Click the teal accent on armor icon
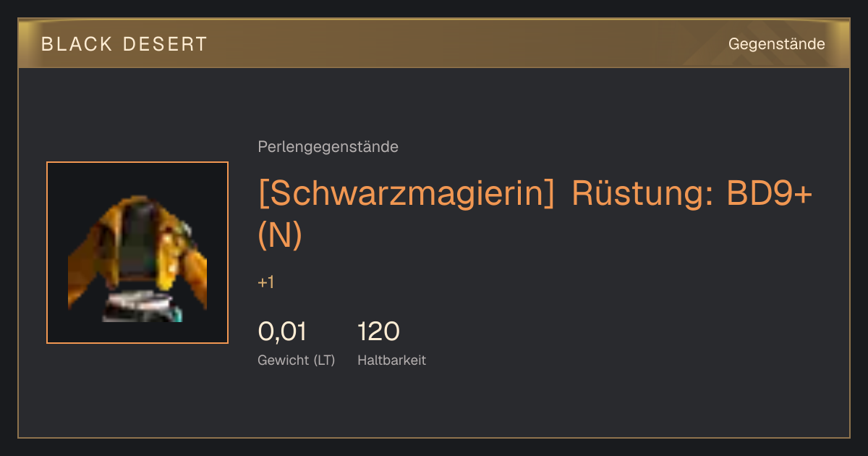This screenshot has height=456, width=868. (177, 315)
